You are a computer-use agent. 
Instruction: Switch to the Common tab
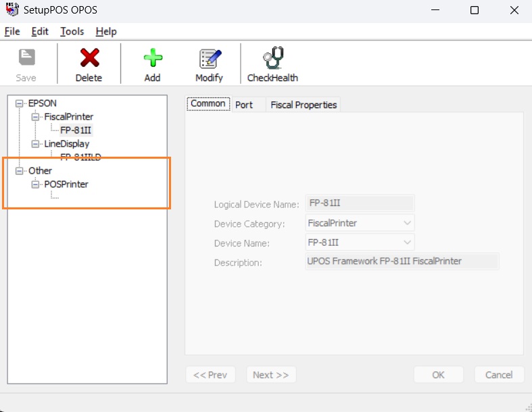208,104
